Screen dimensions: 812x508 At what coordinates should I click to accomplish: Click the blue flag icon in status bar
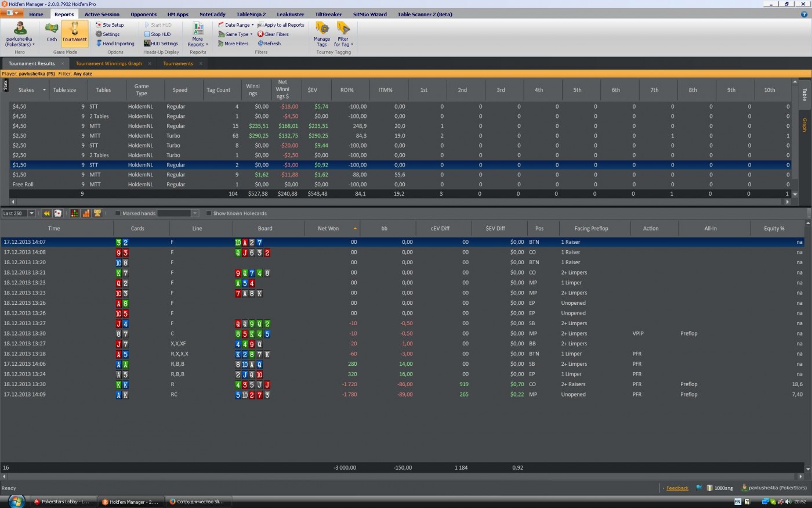[699, 488]
